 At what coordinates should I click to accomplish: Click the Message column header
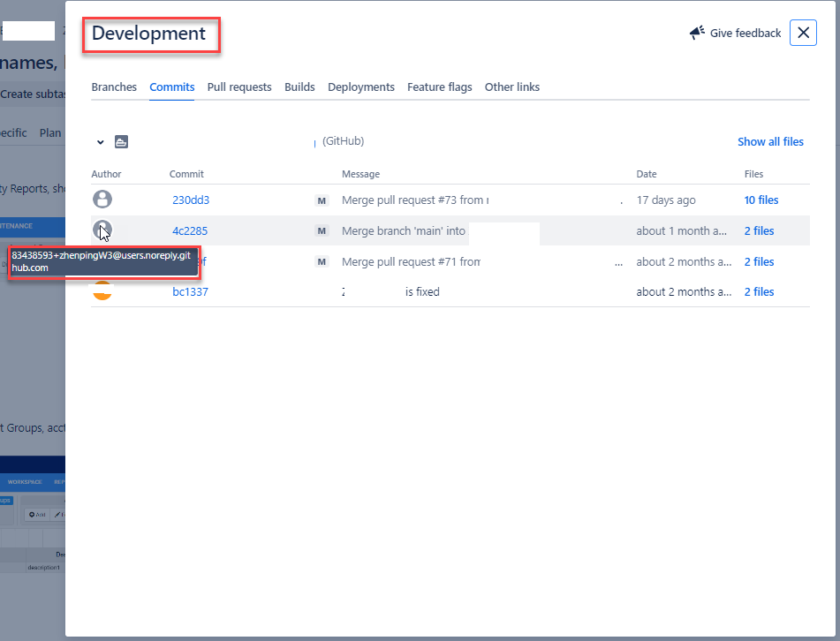click(x=360, y=174)
